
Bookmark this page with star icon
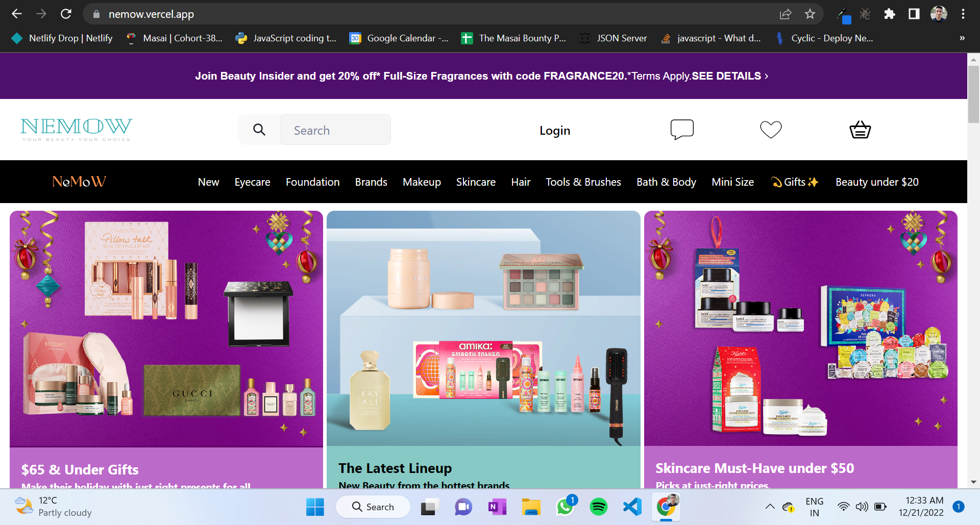point(810,14)
